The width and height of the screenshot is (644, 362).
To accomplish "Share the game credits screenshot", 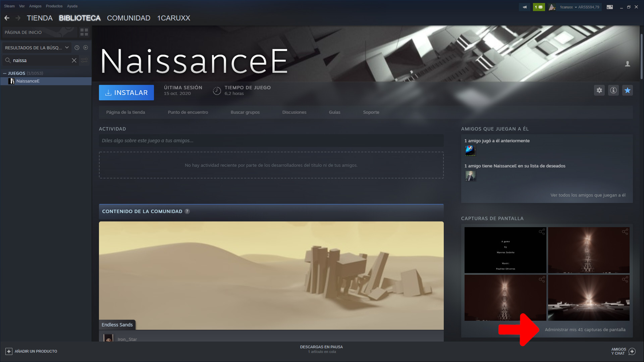I will point(542,232).
